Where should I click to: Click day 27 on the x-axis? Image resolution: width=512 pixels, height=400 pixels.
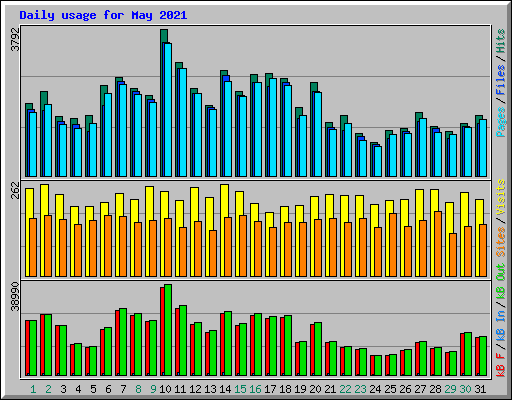[420, 389]
